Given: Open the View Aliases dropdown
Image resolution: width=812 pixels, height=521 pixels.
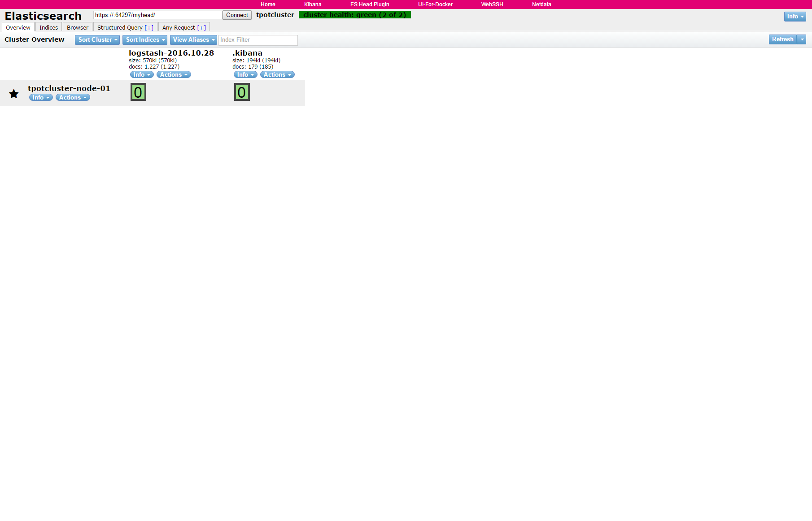Looking at the screenshot, I should pos(193,40).
